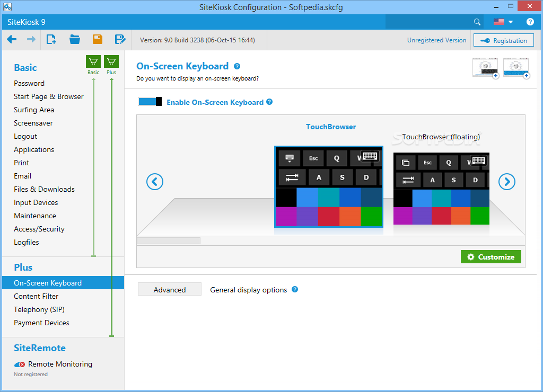Click the Registration button
Screen dimensions: 543x392
[504, 40]
